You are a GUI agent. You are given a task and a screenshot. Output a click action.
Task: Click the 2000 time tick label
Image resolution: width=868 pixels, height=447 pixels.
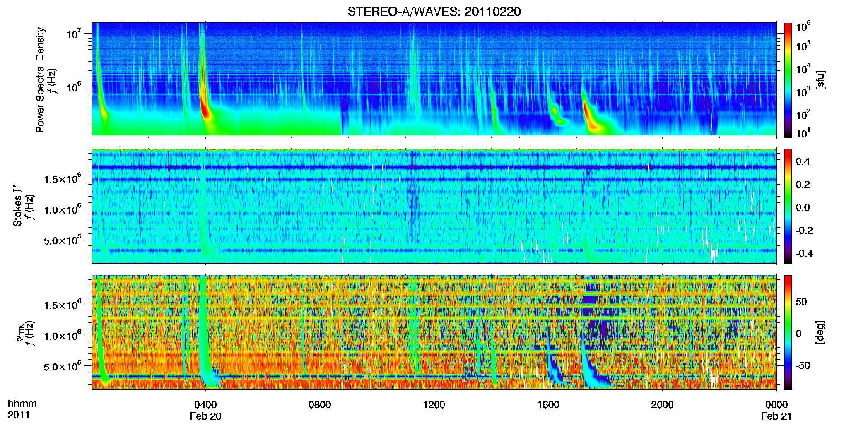[x=662, y=404]
